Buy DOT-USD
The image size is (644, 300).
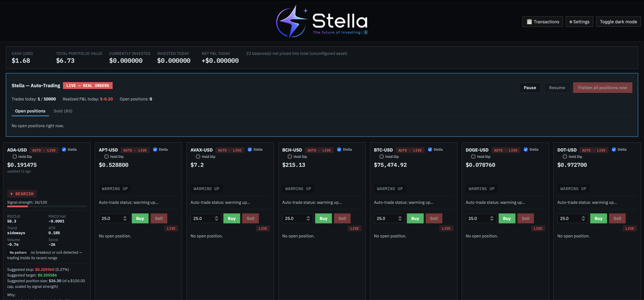pos(598,218)
